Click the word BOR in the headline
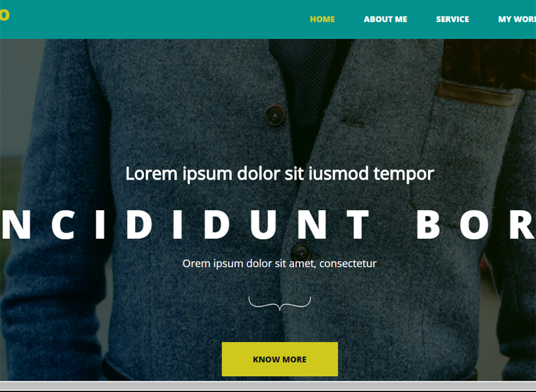The width and height of the screenshot is (536, 392). click(475, 225)
